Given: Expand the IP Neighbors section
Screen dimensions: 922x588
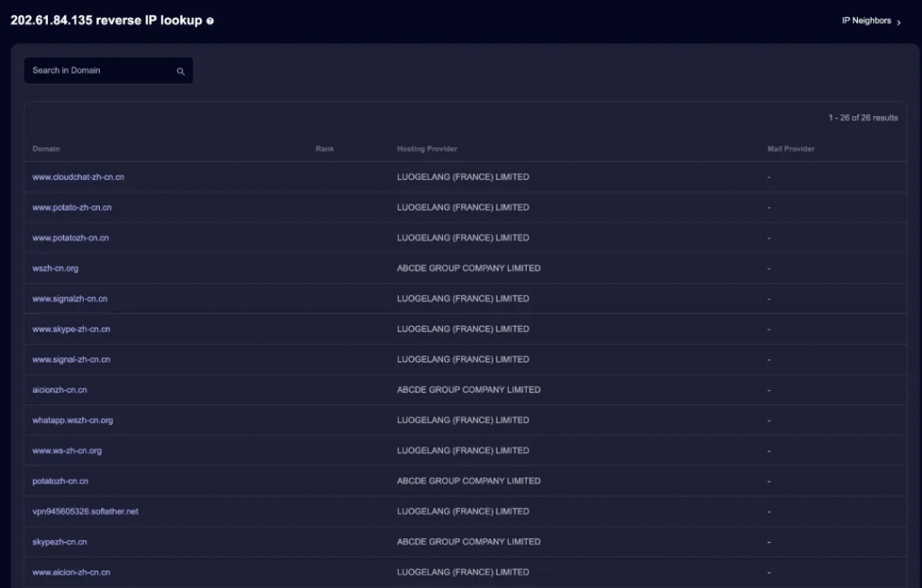Looking at the screenshot, I should click(x=867, y=20).
